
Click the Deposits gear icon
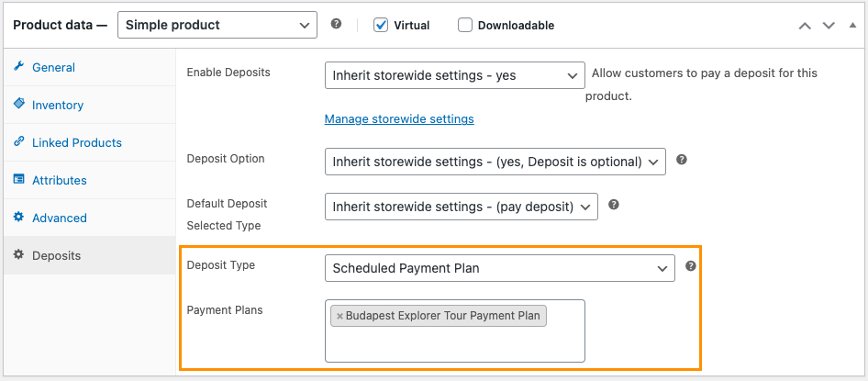coord(19,254)
